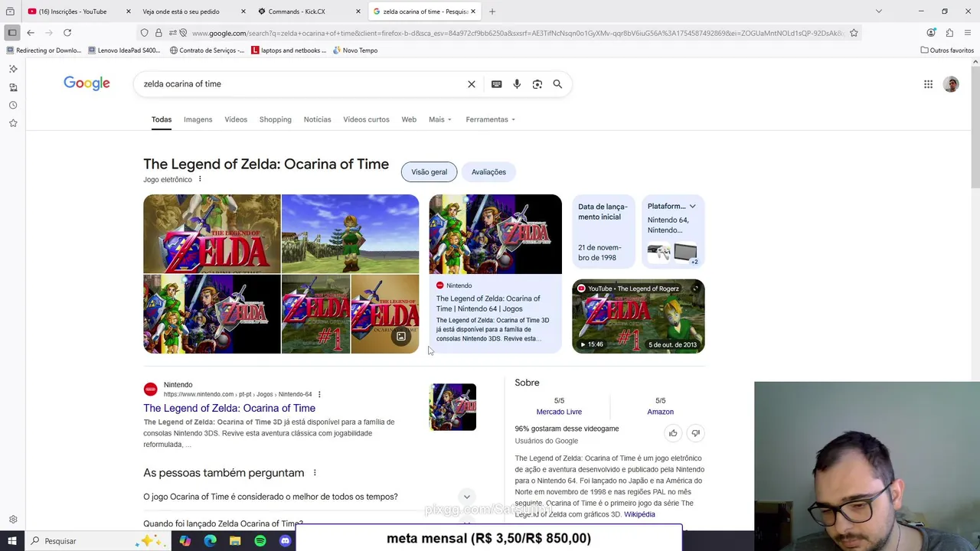Open the Novo Tempo bookmark
The height and width of the screenshot is (551, 980).
pos(355,51)
